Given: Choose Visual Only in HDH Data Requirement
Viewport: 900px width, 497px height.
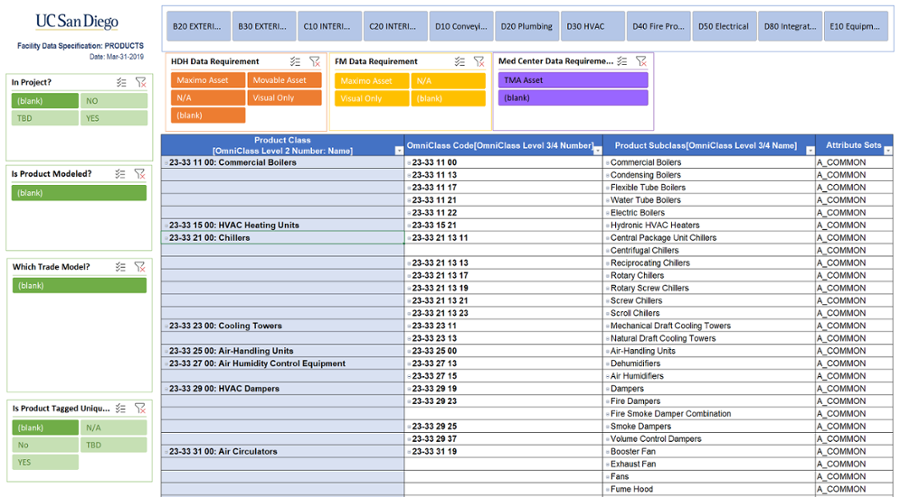Looking at the screenshot, I should pyautogui.click(x=285, y=98).
